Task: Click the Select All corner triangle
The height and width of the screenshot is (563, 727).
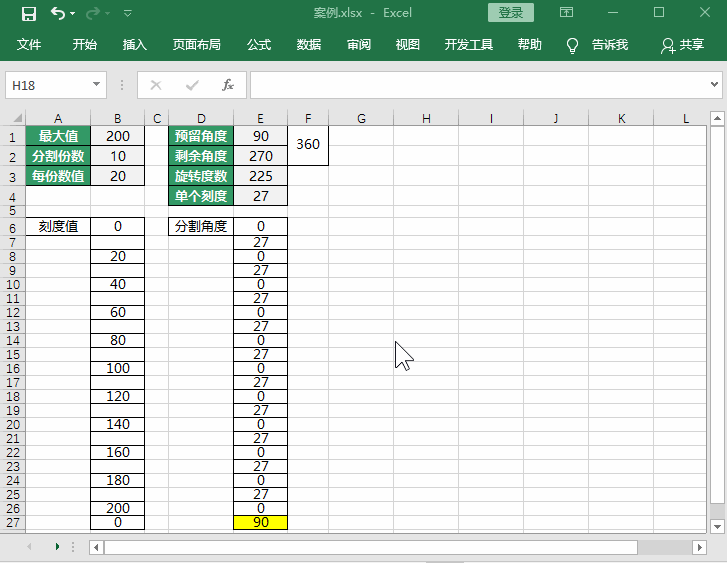Action: 17,118
